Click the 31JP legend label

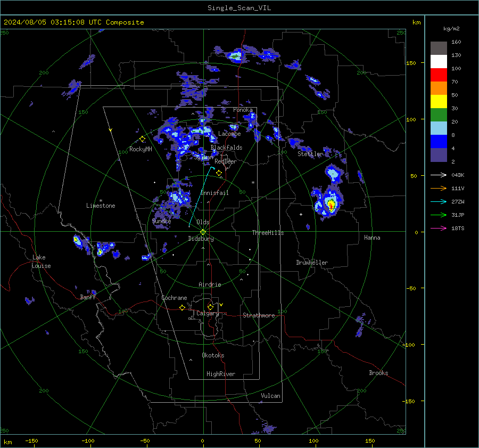coord(458,215)
